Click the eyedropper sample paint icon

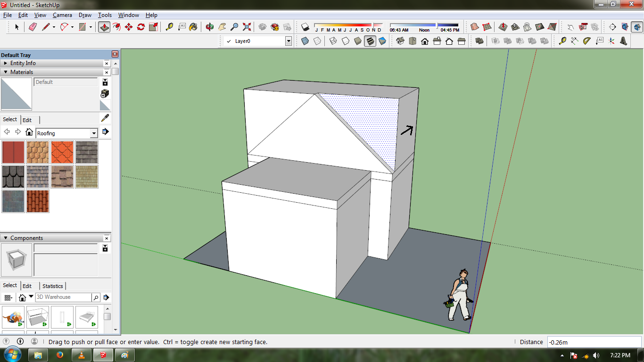105,118
